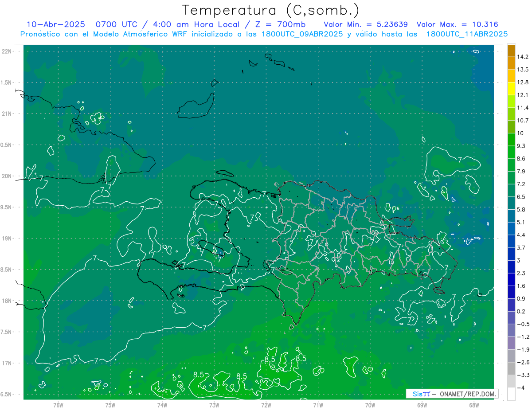532x411 pixels.
Task: Select the valid-until stamp "1800UTC_11ABR2025"
Action: tap(467, 34)
